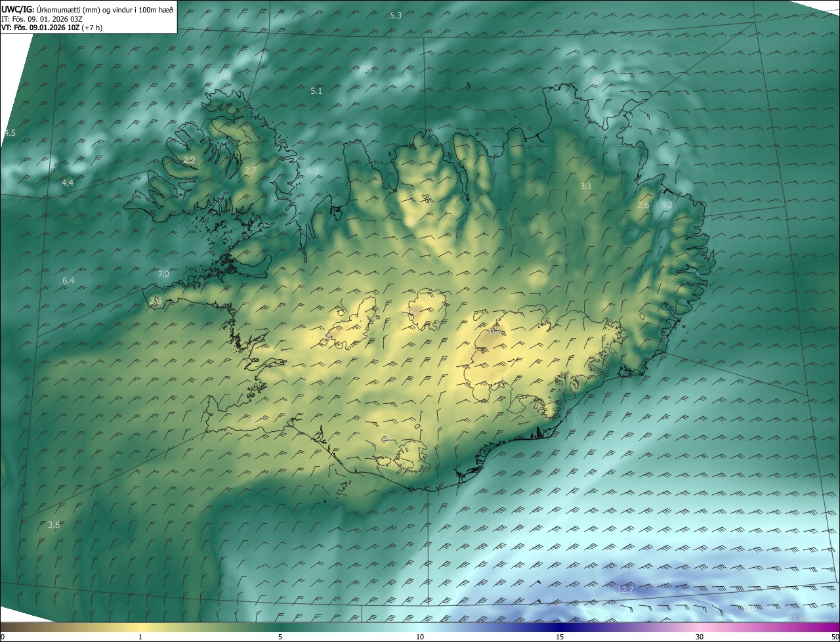Click the precipitation colour scale bar
The image size is (840, 642).
pos(420,627)
